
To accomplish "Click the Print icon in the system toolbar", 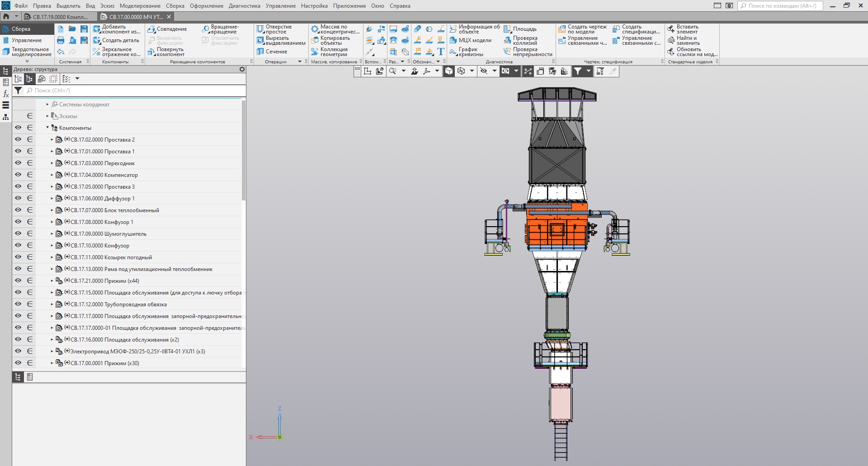I will point(61,40).
